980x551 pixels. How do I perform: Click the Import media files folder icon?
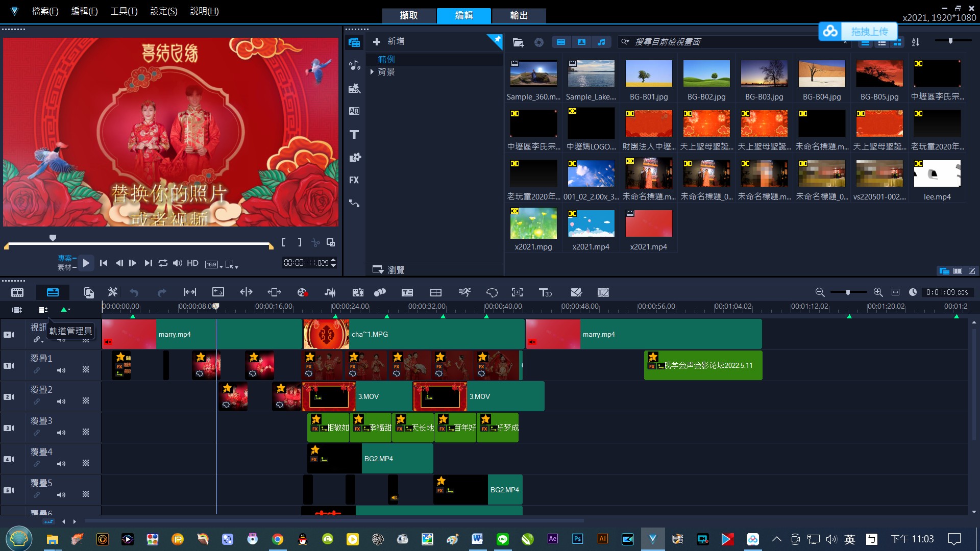click(518, 42)
